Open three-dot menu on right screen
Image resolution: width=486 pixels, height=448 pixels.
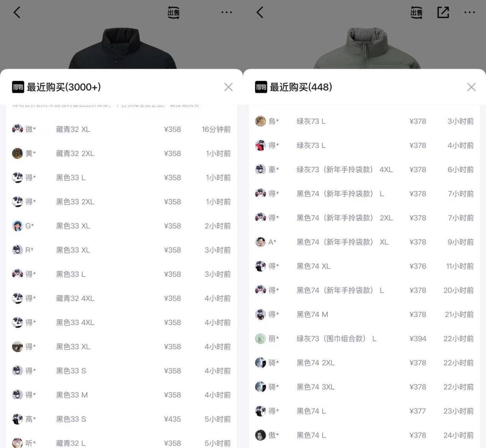(x=469, y=13)
